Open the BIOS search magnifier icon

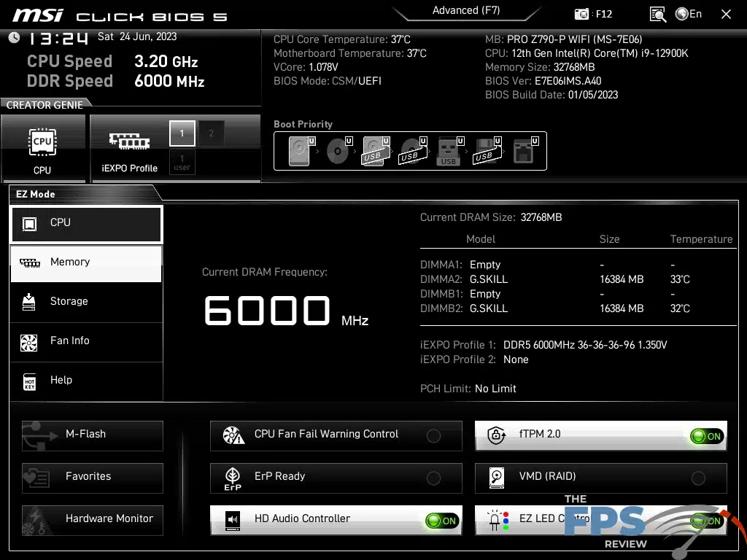pos(658,15)
